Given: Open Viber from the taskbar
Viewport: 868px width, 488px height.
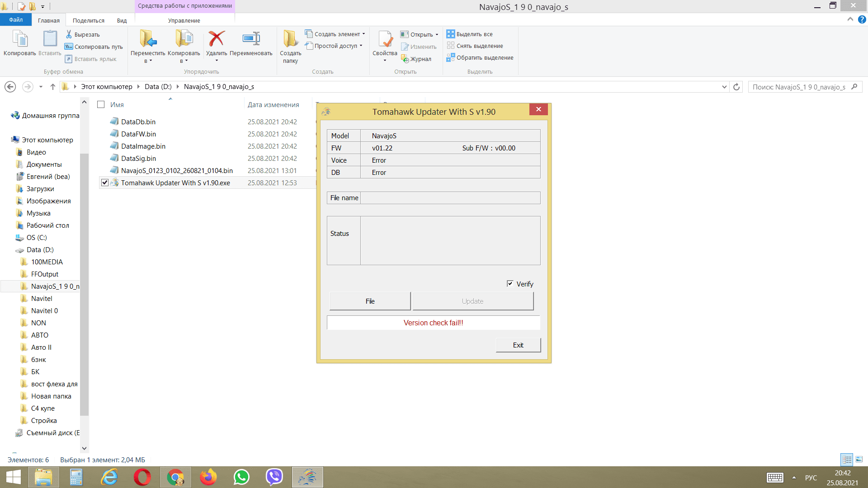Looking at the screenshot, I should (x=274, y=477).
